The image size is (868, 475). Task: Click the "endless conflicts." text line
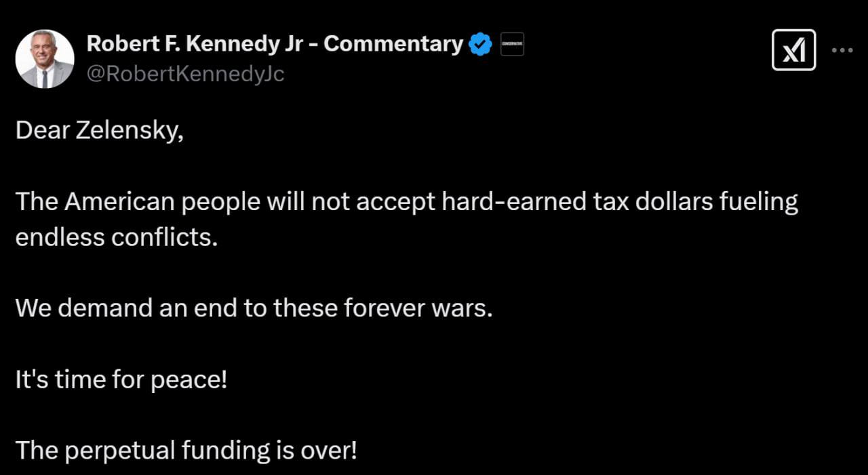click(116, 237)
